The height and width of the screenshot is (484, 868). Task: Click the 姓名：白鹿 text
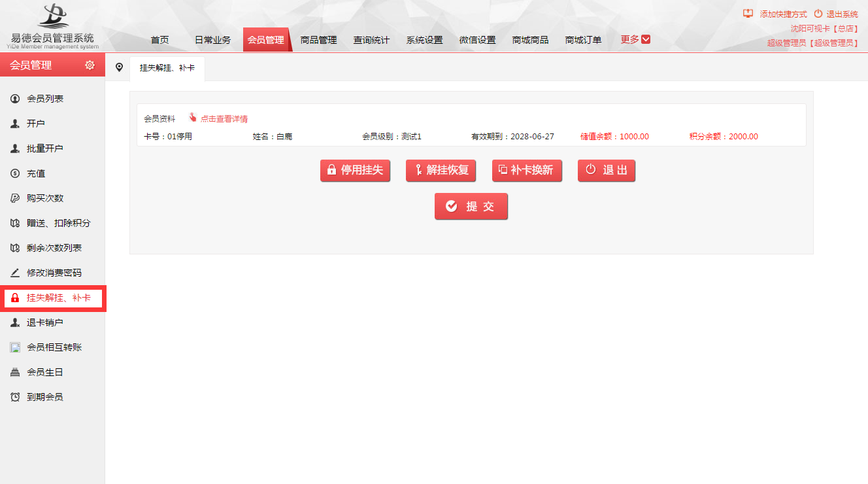click(x=273, y=137)
